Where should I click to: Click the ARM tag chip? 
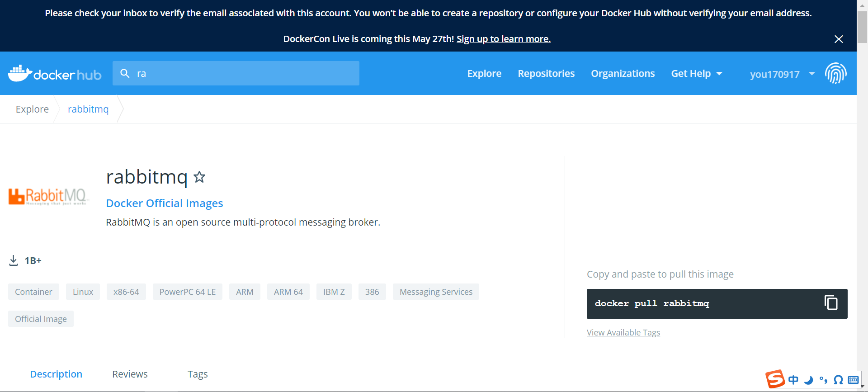(x=245, y=292)
